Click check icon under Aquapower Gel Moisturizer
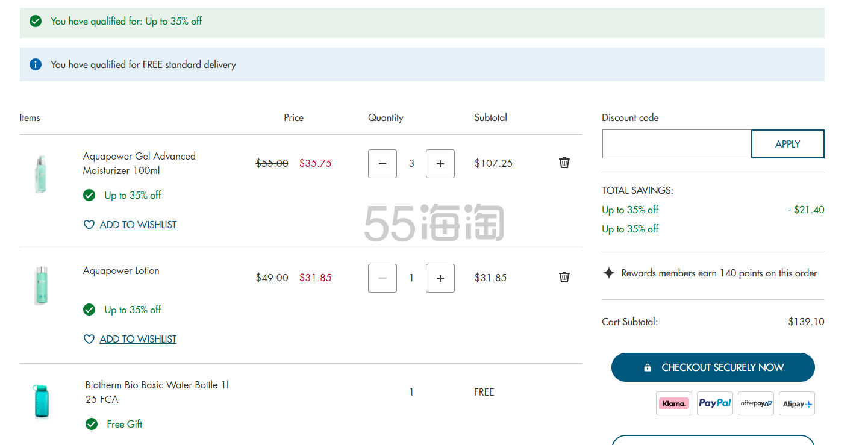 89,195
